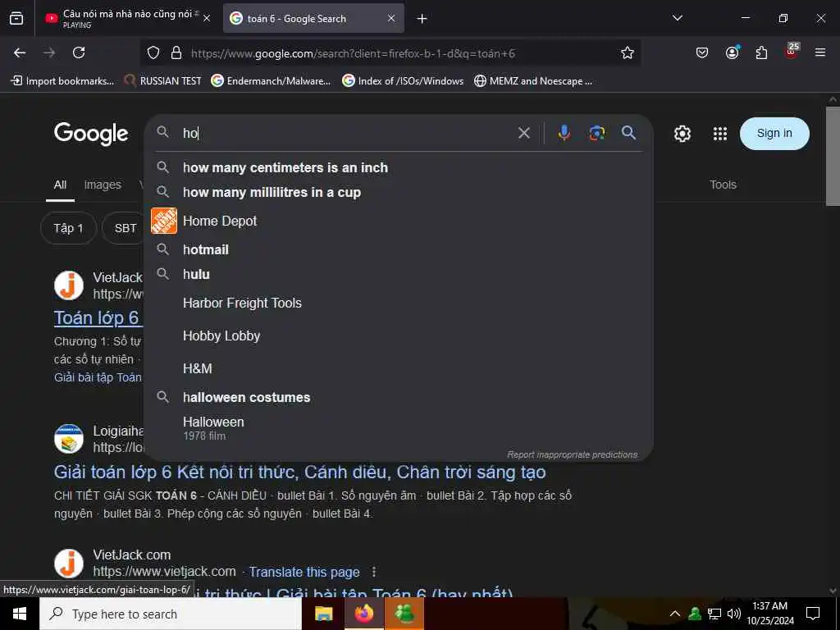Screen dimensions: 840x630
Task: Bookmark this page with the star icon
Action: 628,52
